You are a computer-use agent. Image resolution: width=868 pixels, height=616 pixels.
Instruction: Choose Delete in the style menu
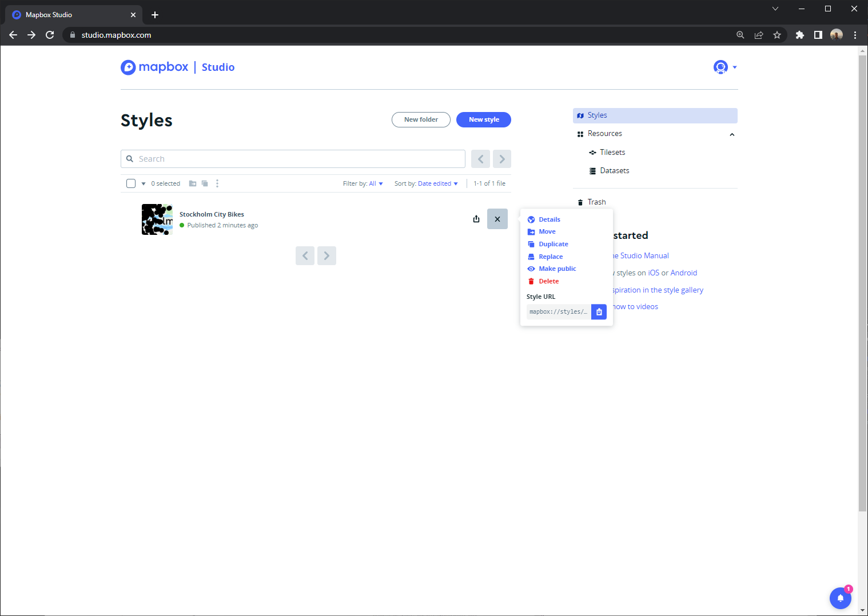pos(548,281)
